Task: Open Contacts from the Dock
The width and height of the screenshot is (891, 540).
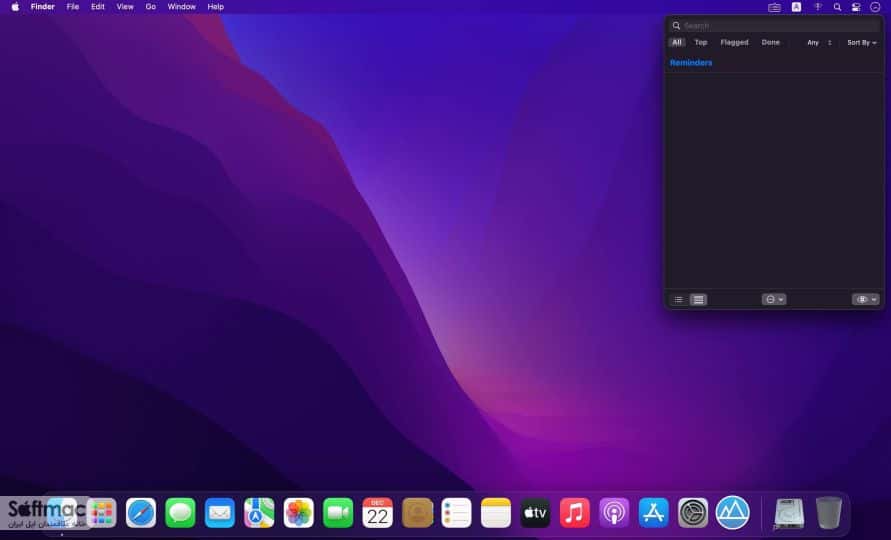Action: [417, 513]
